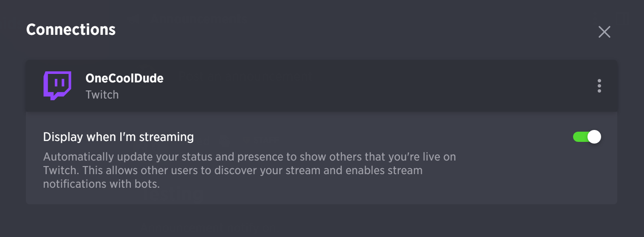Screen dimensions: 644x237
Task: Click the white knob of the streaming switch
Action: click(x=594, y=137)
